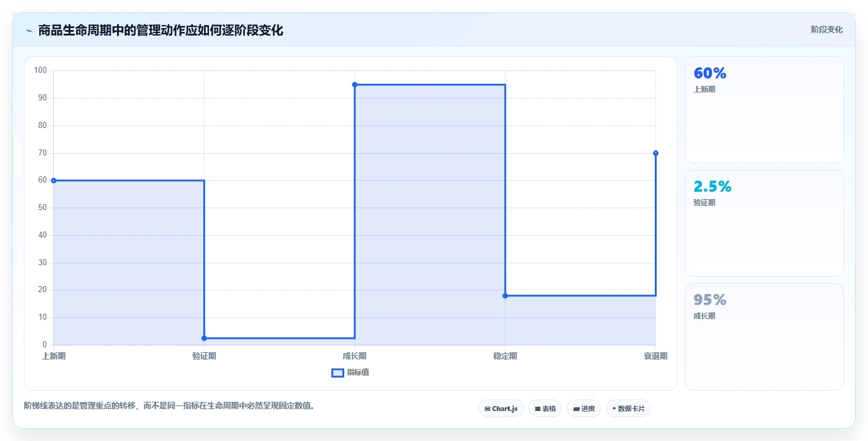Click the 稳定期 data point at 18
868x441 pixels.
(505, 296)
